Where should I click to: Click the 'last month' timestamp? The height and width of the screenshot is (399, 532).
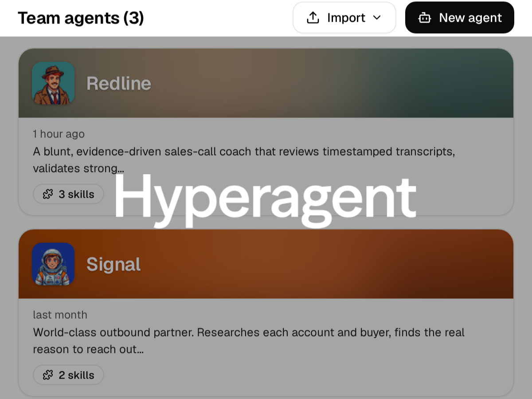pos(60,315)
